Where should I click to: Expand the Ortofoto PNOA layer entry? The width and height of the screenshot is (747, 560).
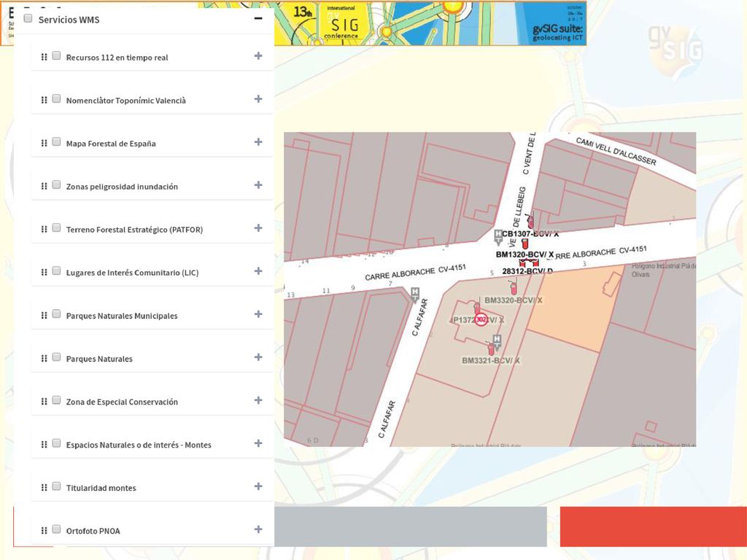[x=258, y=529]
